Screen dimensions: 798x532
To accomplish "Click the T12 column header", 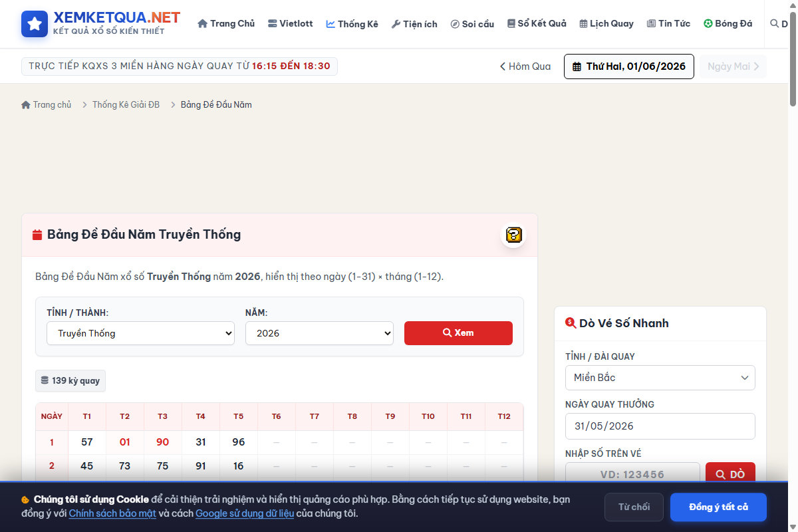I will point(504,416).
